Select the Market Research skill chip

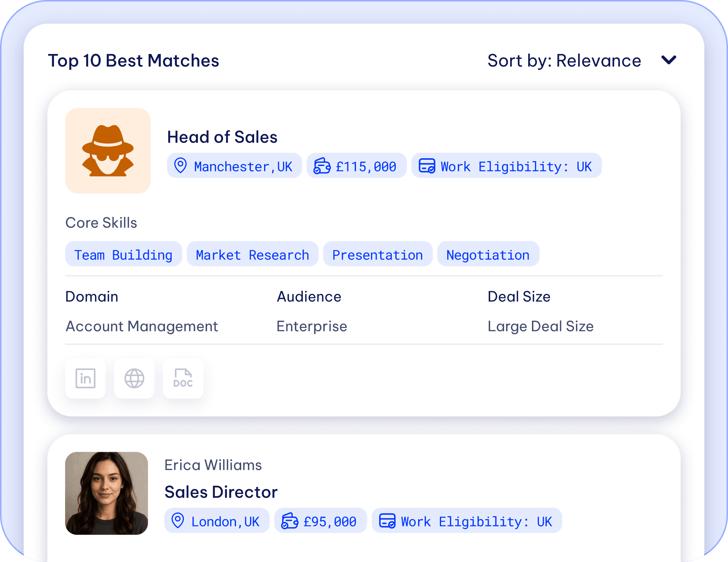coord(252,254)
